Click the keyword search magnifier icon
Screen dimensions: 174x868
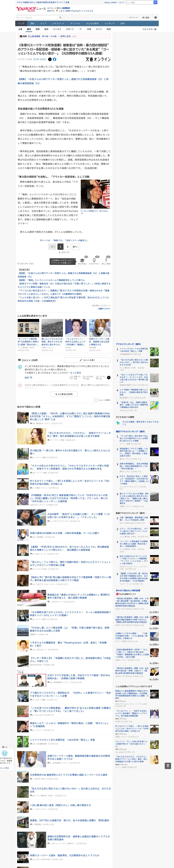click(x=60, y=18)
